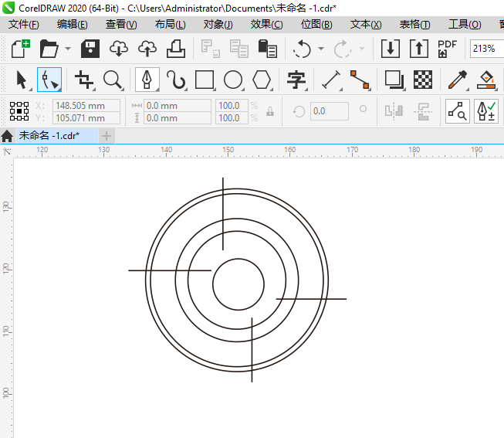Viewport: 504px width, 438px height.
Task: Open the 文件(F) menu
Action: 23,25
